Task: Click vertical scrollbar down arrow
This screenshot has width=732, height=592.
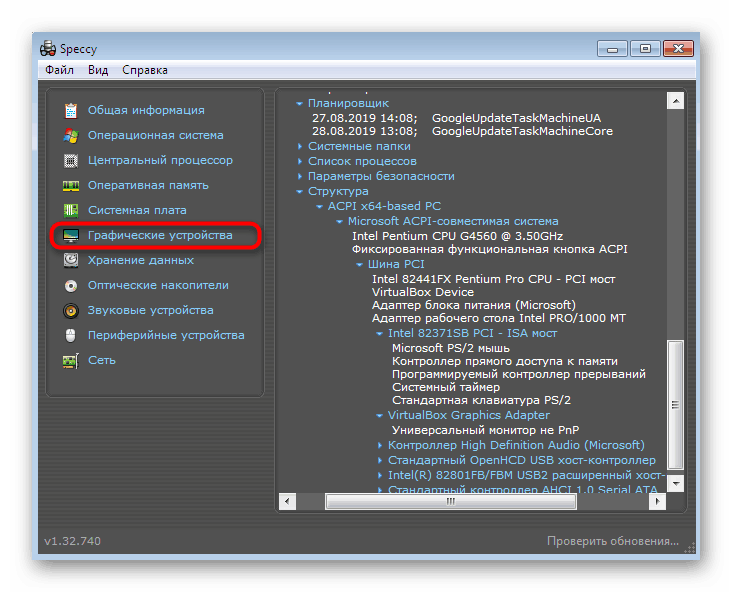Action: click(676, 484)
